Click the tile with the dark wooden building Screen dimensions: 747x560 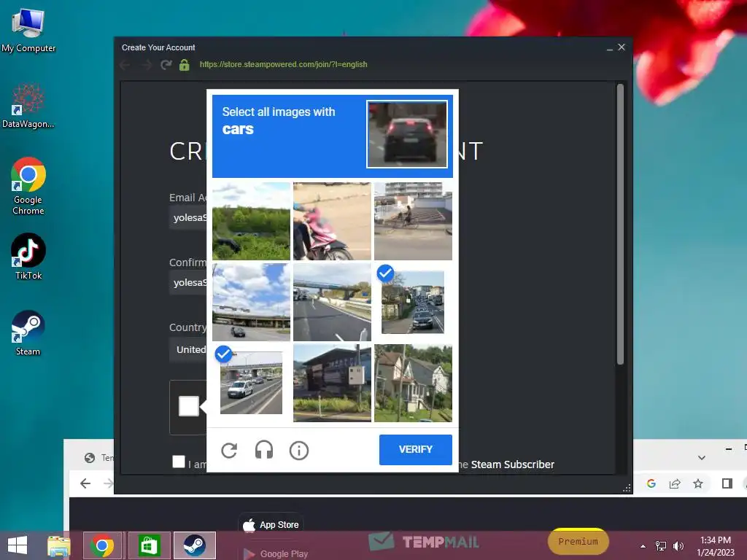332,384
